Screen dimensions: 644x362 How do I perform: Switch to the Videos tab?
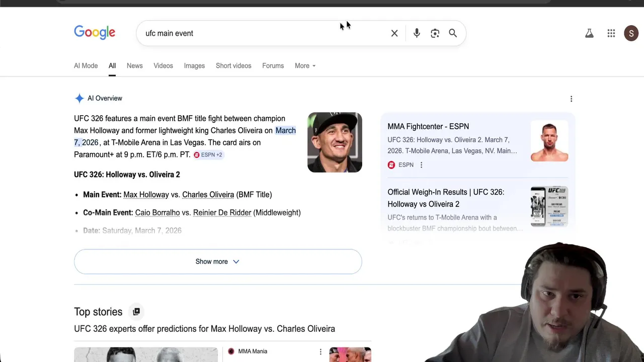click(163, 66)
